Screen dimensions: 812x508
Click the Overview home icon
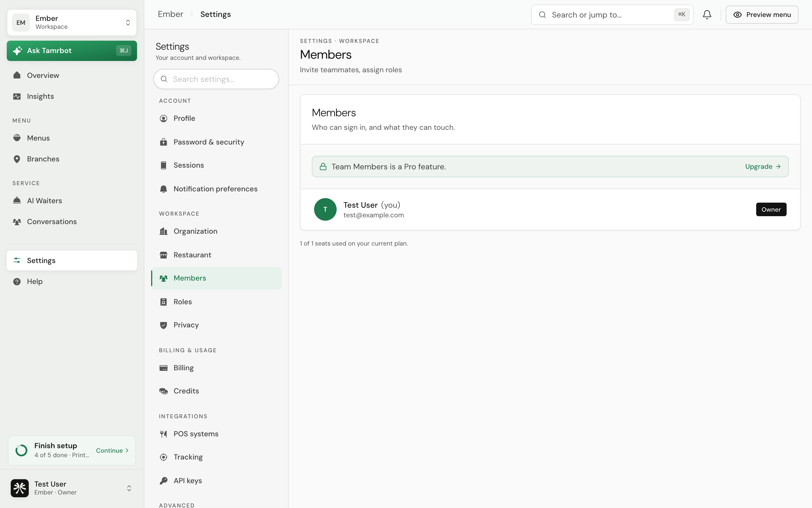17,75
